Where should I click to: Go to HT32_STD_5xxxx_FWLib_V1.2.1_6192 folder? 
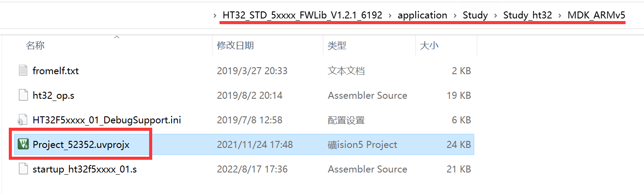click(303, 15)
